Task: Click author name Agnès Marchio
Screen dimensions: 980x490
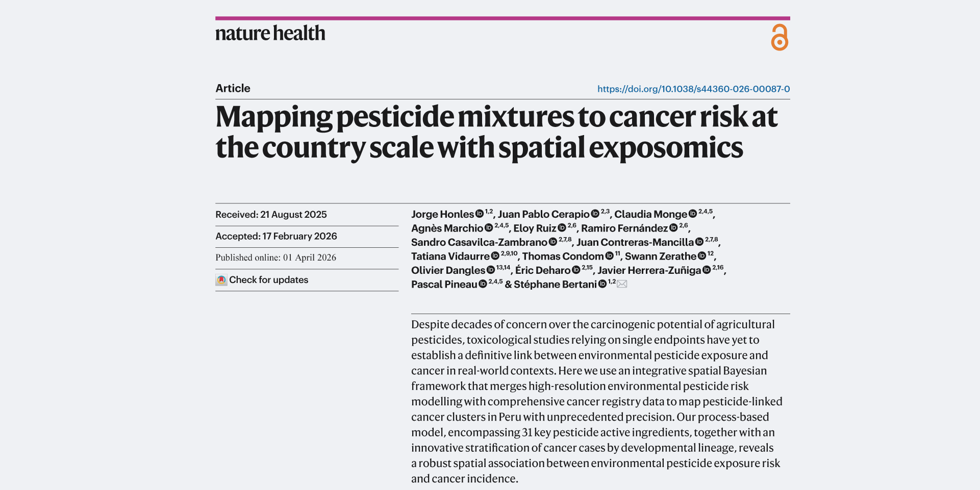Action: (447, 228)
